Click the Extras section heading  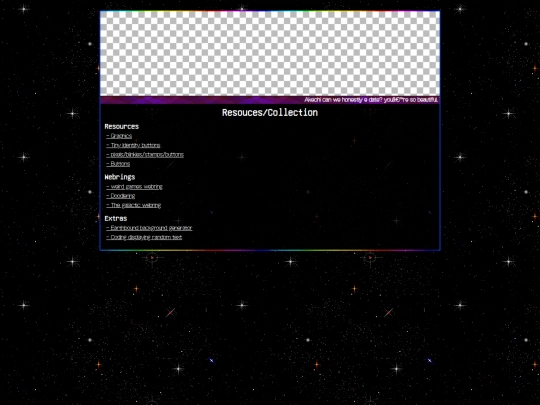tap(116, 218)
